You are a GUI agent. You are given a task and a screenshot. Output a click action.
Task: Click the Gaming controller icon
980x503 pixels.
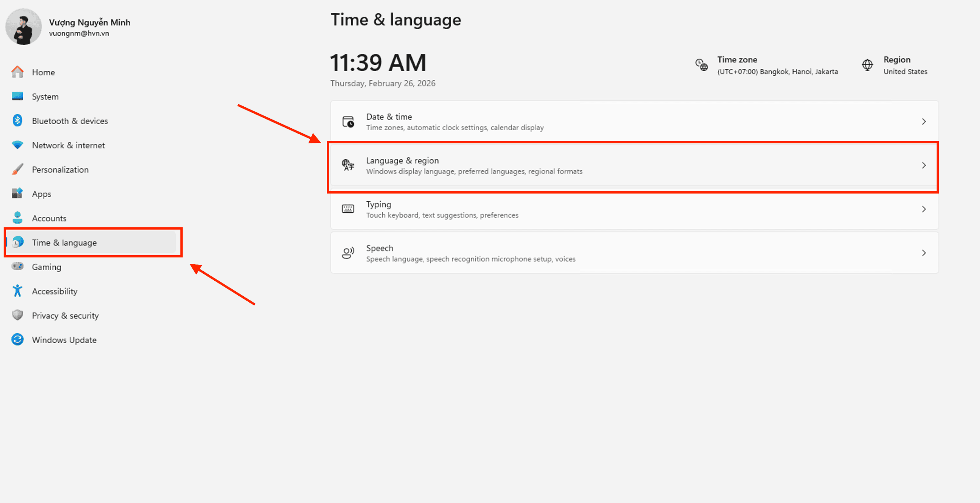click(x=18, y=266)
